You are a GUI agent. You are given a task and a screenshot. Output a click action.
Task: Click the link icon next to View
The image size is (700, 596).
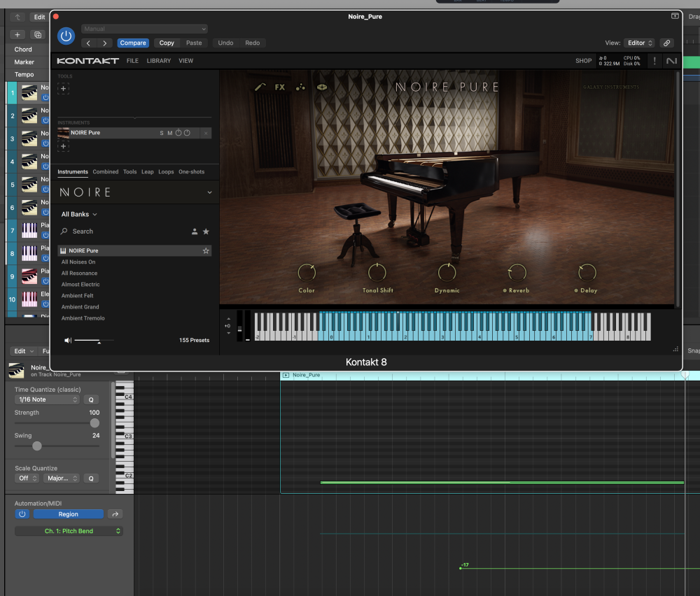666,43
